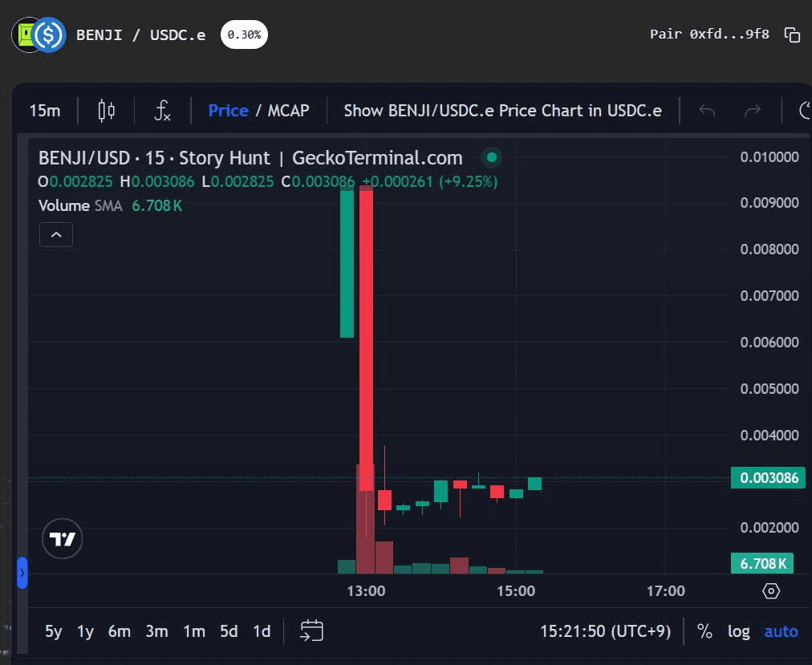Screen dimensions: 812x665
Task: Open the 15m timeframe selector
Action: pyautogui.click(x=44, y=111)
